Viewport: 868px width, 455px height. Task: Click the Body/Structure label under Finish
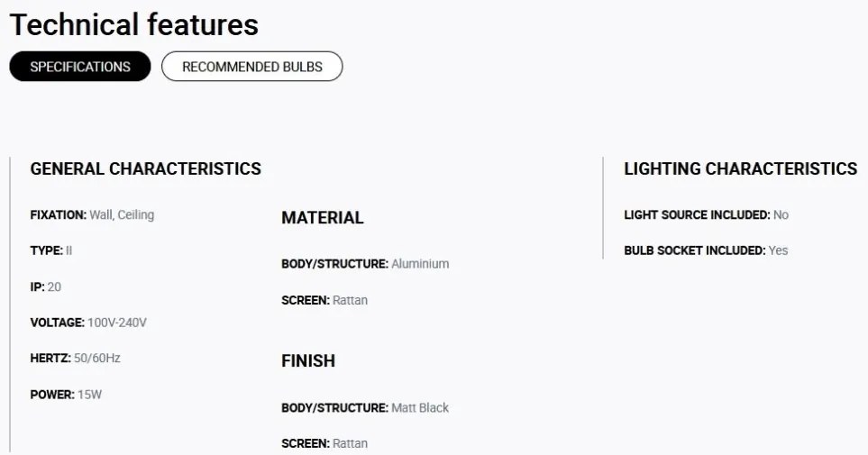(335, 408)
